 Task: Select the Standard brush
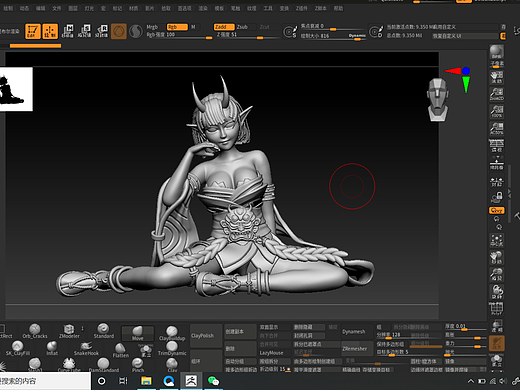pyautogui.click(x=103, y=331)
